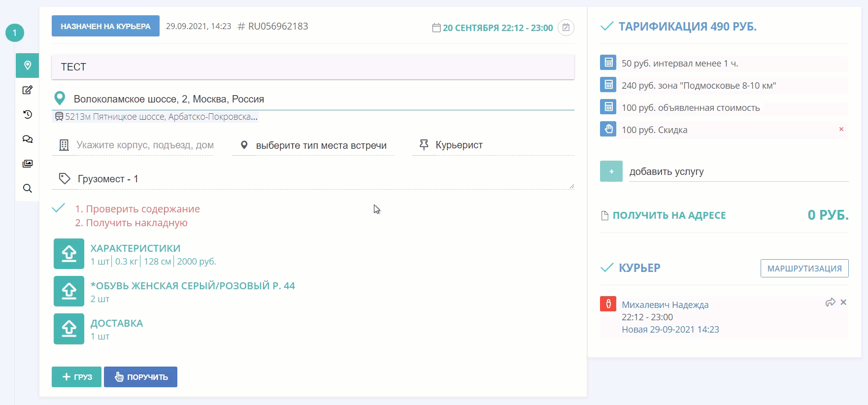Click the plus add service button
Viewport: 868px width, 405px height.
611,171
